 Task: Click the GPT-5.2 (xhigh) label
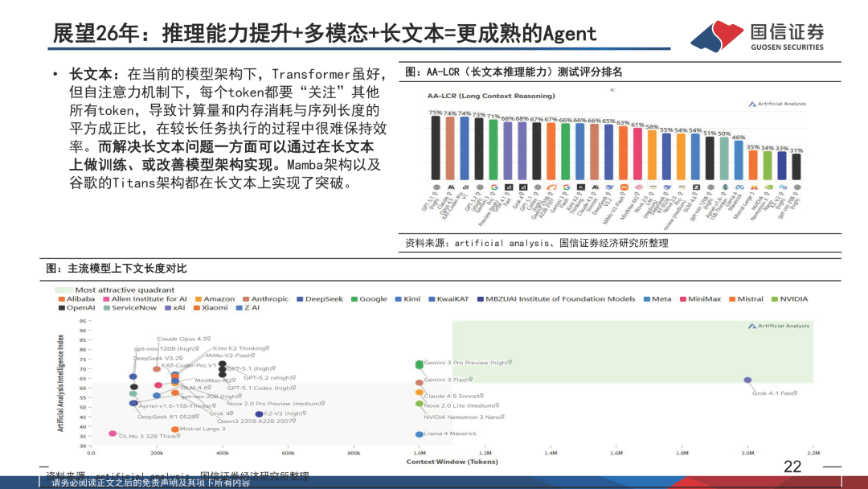tap(269, 378)
